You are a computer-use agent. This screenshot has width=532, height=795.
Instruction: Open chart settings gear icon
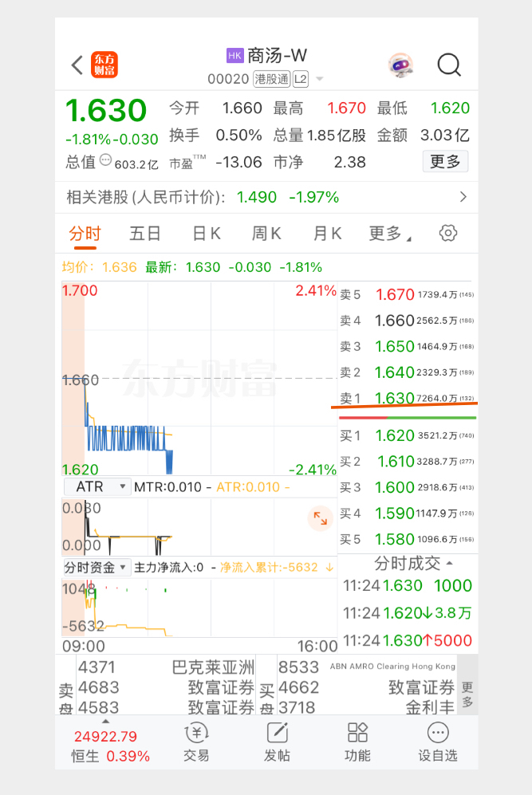pos(447,233)
